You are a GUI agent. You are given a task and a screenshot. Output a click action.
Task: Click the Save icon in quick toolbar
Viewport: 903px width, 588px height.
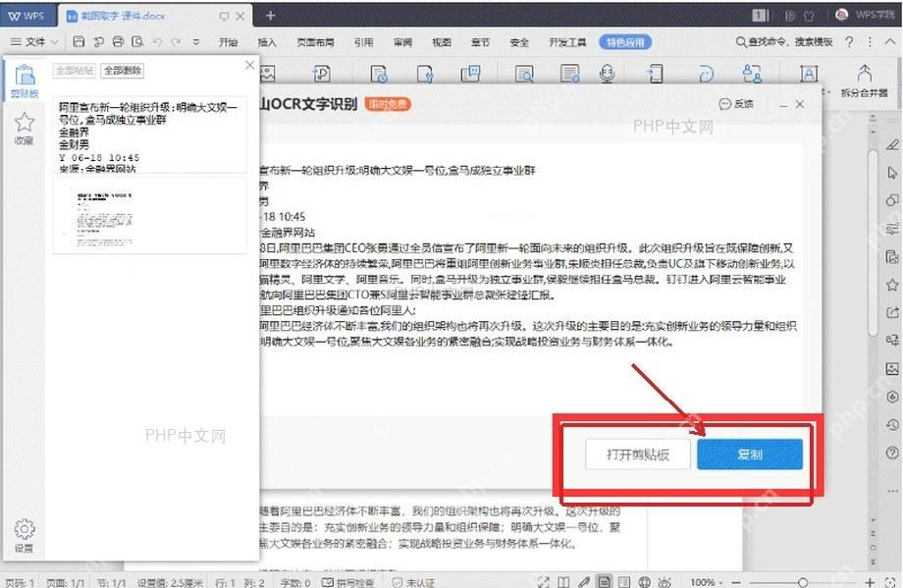pyautogui.click(x=79, y=41)
